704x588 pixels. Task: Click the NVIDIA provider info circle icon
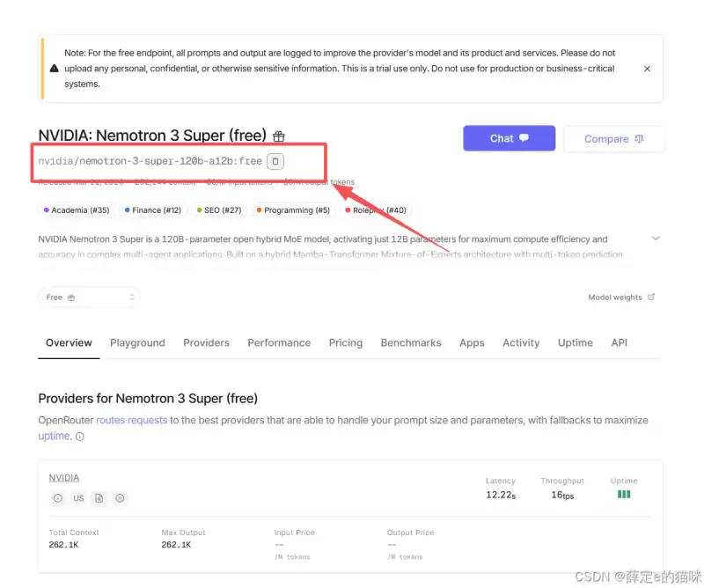[x=58, y=498]
